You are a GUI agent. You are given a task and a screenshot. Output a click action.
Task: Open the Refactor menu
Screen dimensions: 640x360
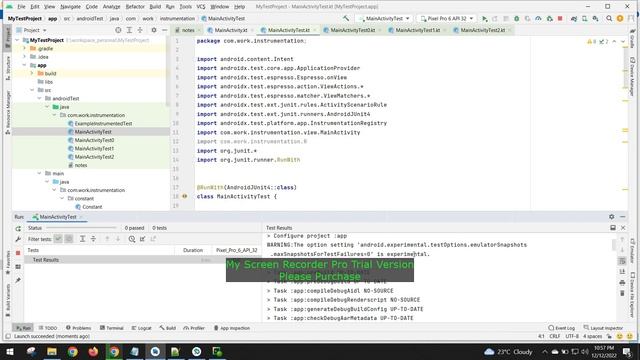click(135, 7)
